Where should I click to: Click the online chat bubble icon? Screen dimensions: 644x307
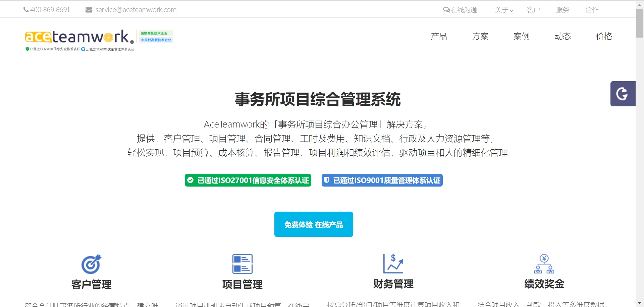click(446, 10)
